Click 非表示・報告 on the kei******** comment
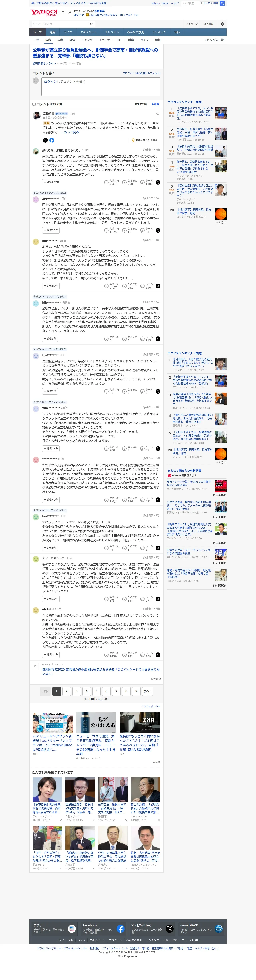This screenshot has height=980, width=256. tap(152, 516)
